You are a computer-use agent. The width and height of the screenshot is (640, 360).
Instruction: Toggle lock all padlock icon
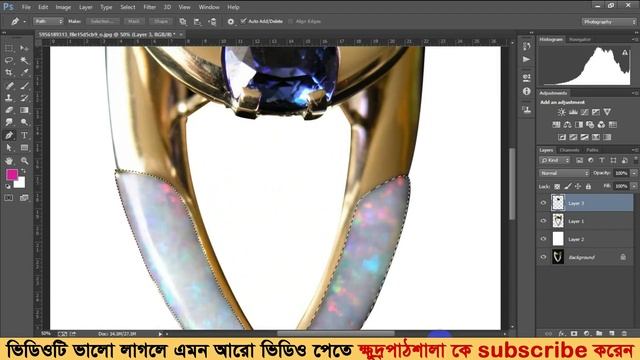[588, 187]
